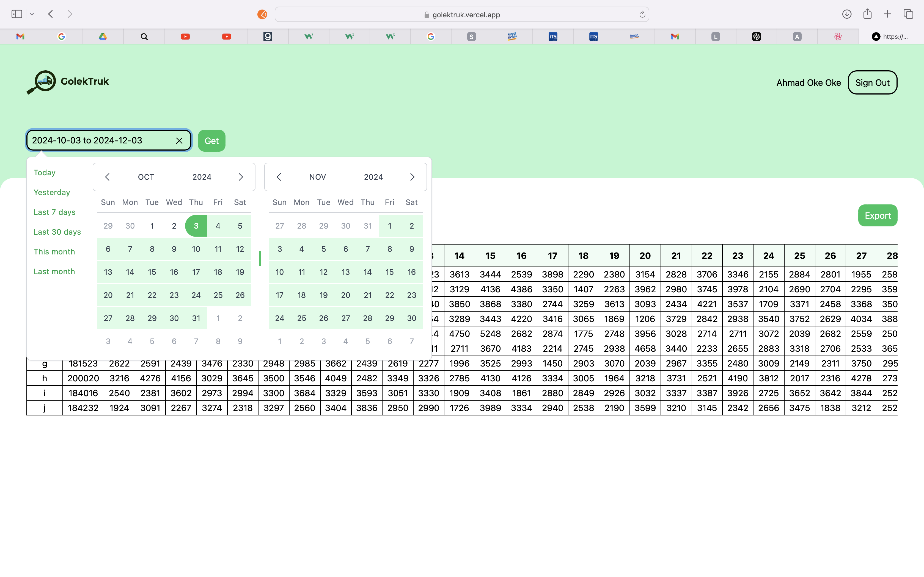
Task: Choose the Last month preset
Action: 54,271
